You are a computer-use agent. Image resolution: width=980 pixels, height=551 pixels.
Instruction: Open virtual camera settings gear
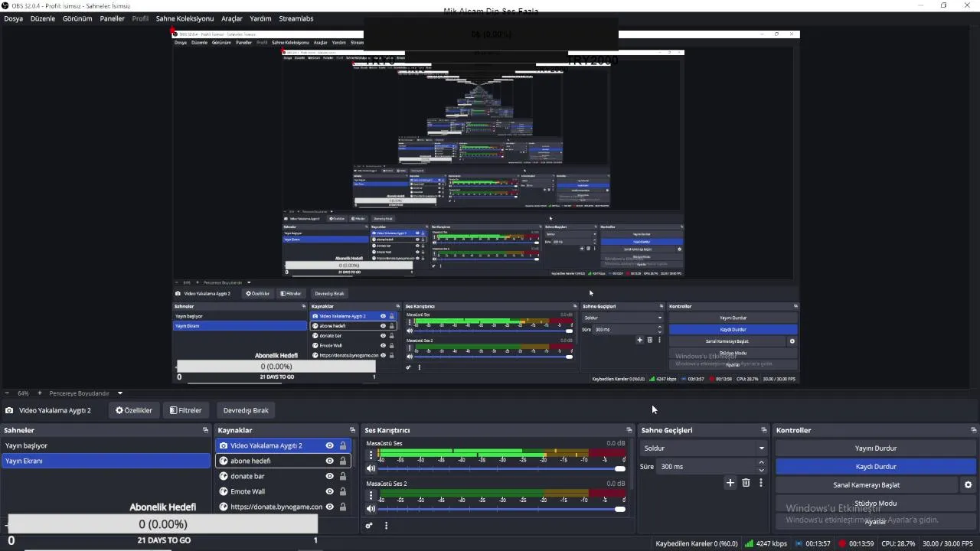click(x=968, y=485)
